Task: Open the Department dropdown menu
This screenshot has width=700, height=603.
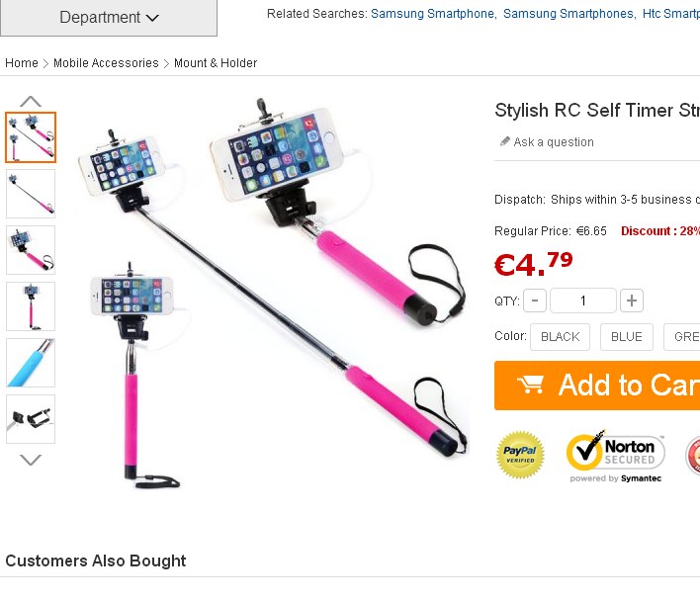Action: tap(109, 18)
